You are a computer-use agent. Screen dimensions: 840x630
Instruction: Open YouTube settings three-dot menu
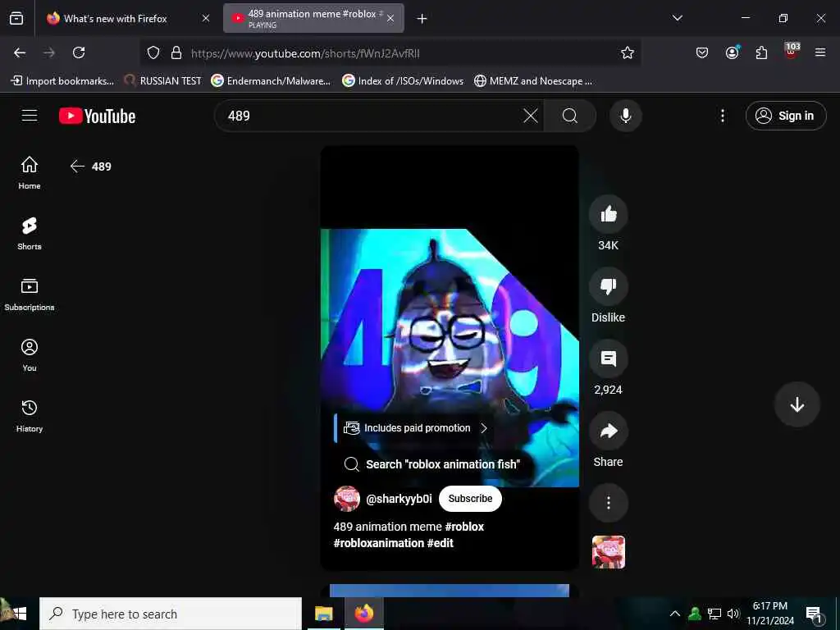(722, 116)
